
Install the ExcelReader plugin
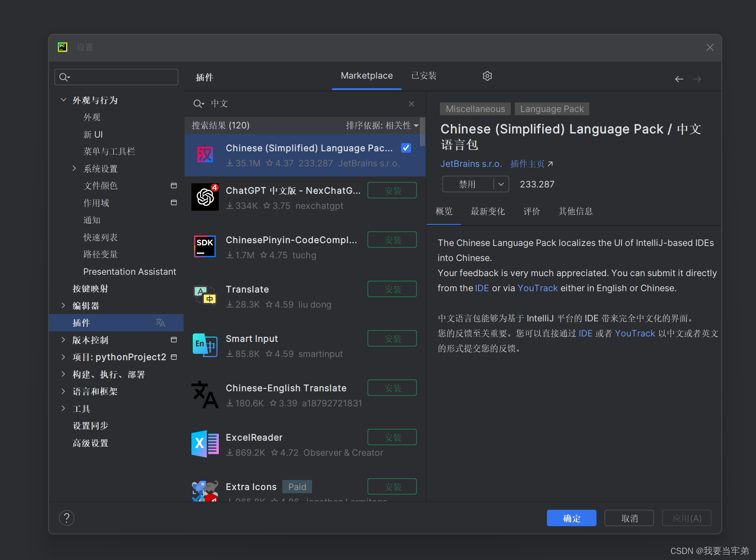coord(392,437)
